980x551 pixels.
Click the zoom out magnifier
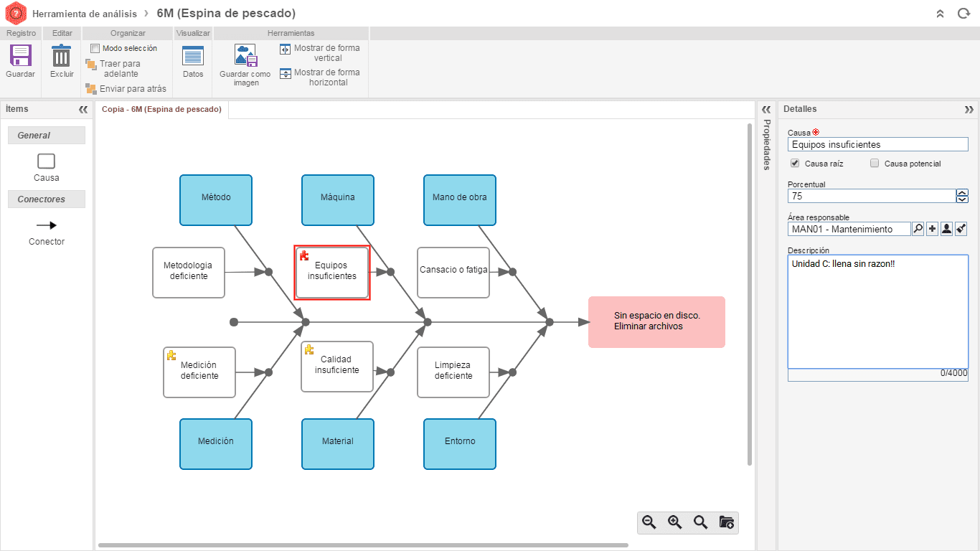[x=649, y=522]
